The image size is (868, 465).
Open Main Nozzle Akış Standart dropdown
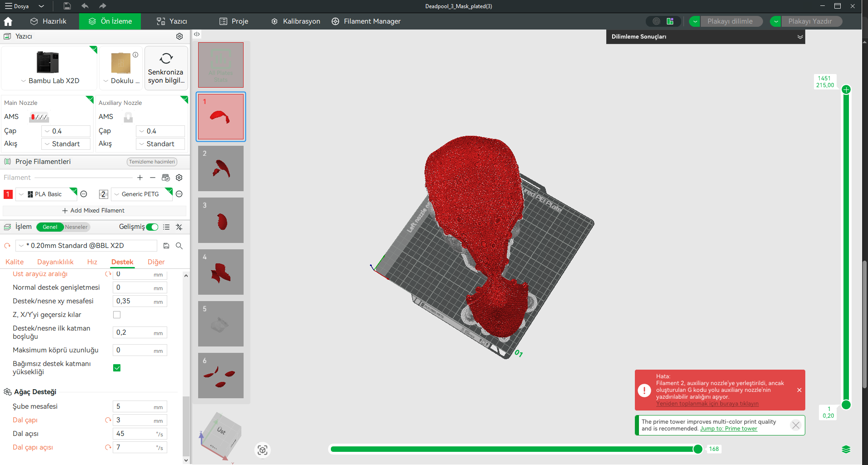coord(66,144)
